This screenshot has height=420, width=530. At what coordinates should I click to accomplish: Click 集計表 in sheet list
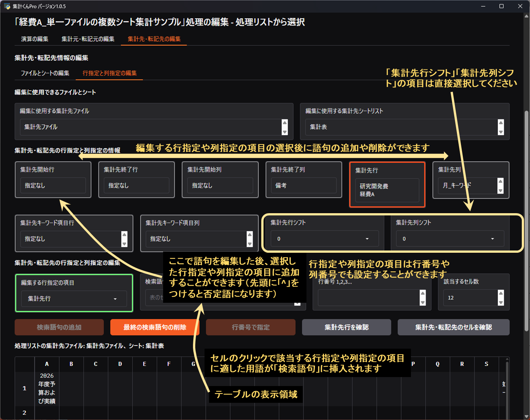[x=318, y=127]
